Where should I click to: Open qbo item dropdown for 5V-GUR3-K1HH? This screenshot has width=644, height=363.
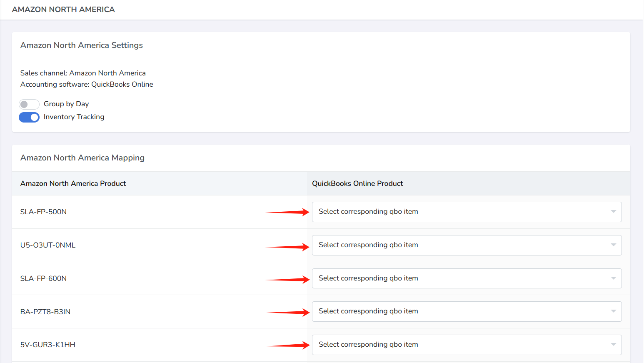pyautogui.click(x=467, y=345)
